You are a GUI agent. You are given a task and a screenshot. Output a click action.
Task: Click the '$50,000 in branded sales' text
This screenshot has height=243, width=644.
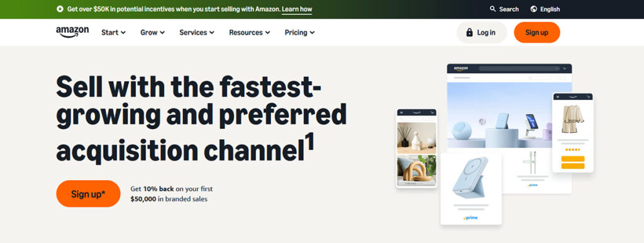pyautogui.click(x=169, y=199)
